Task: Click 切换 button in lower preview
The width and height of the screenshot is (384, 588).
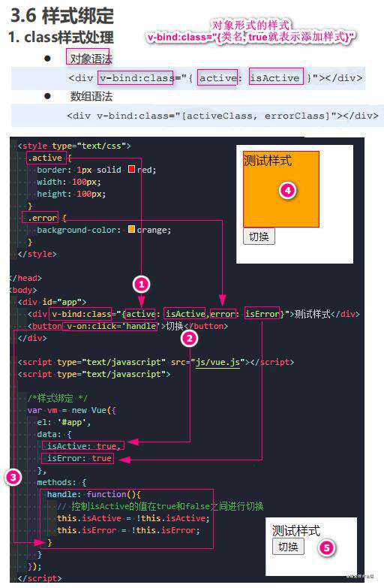Action: pyautogui.click(x=288, y=547)
